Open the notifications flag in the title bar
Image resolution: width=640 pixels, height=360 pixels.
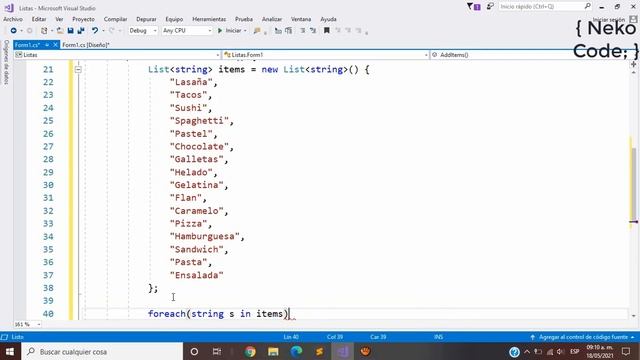tap(473, 7)
